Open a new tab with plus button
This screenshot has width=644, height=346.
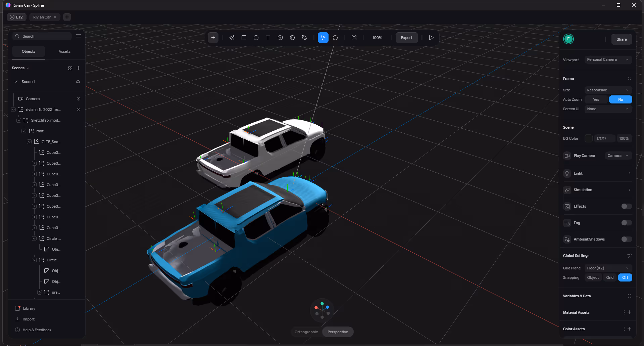click(67, 17)
